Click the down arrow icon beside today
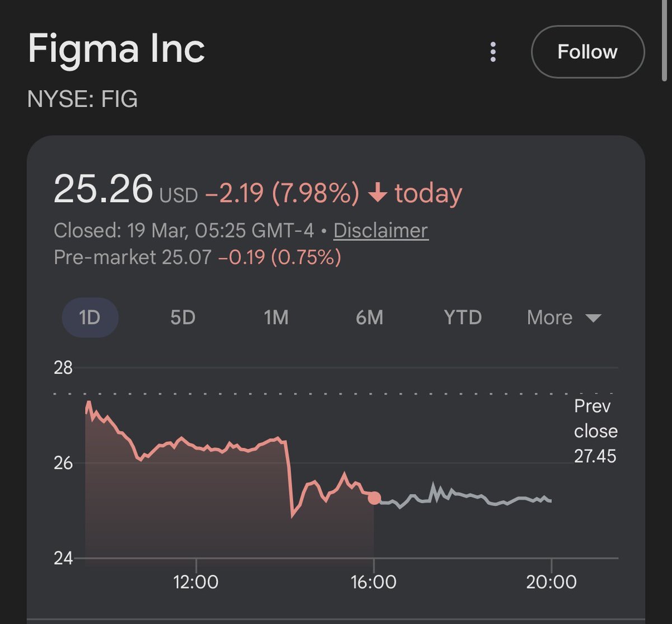 coord(377,194)
